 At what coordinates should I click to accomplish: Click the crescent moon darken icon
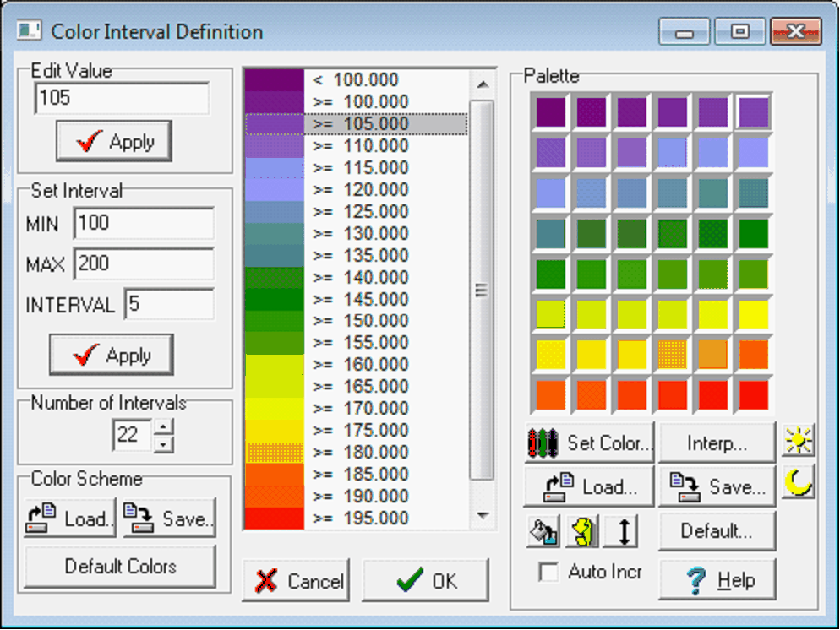[798, 483]
